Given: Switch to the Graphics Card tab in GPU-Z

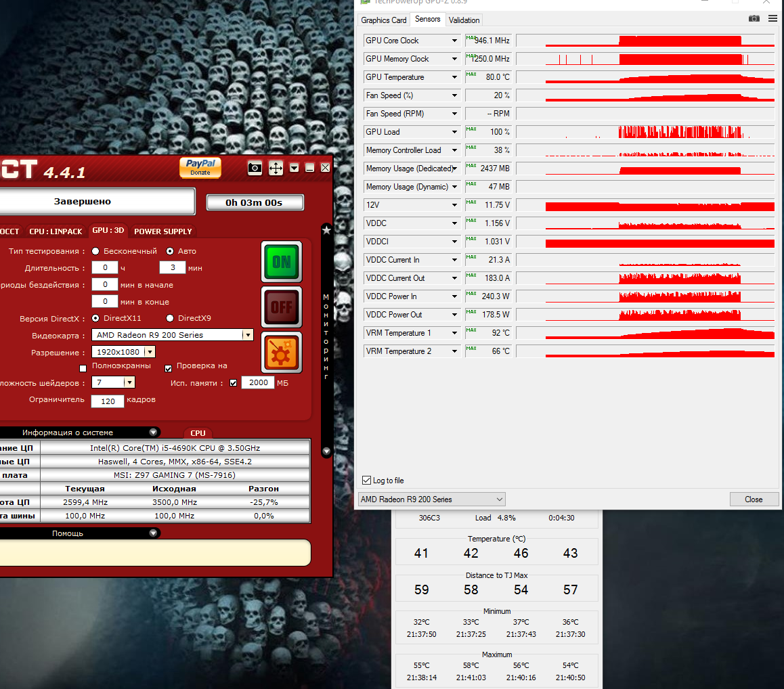Looking at the screenshot, I should click(383, 20).
